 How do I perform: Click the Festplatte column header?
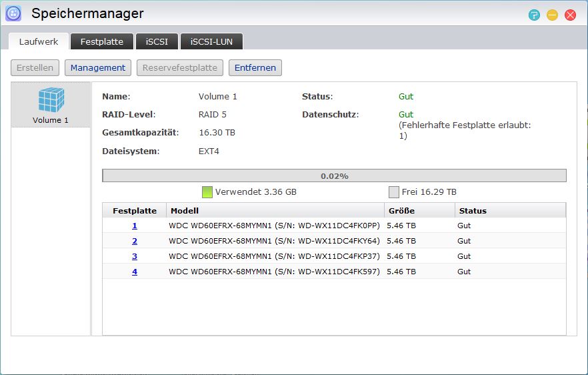point(135,211)
